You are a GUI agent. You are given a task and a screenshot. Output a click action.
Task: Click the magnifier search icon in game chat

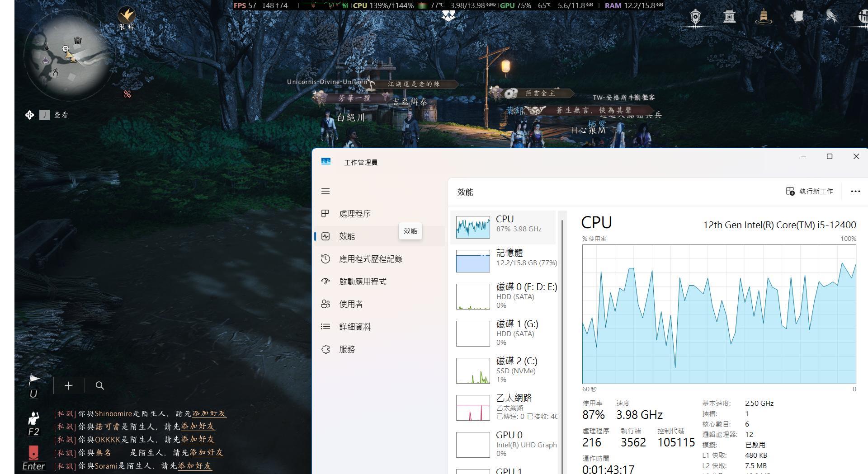click(100, 386)
